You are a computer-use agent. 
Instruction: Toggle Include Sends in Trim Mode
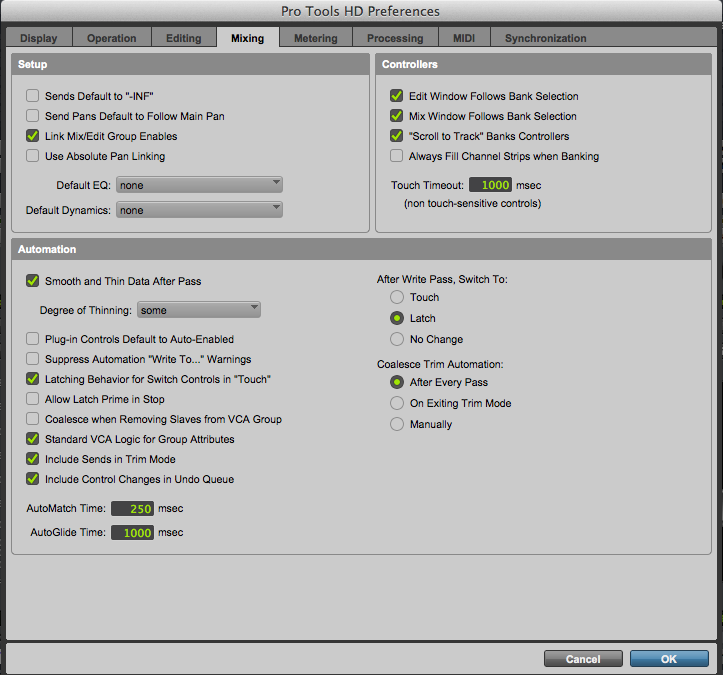[x=33, y=459]
